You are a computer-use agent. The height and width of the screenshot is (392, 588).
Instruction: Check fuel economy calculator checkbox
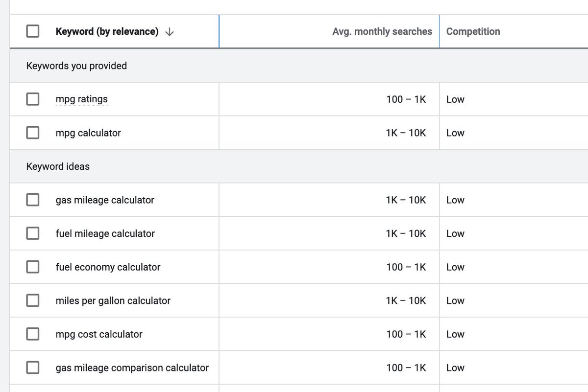coord(32,267)
